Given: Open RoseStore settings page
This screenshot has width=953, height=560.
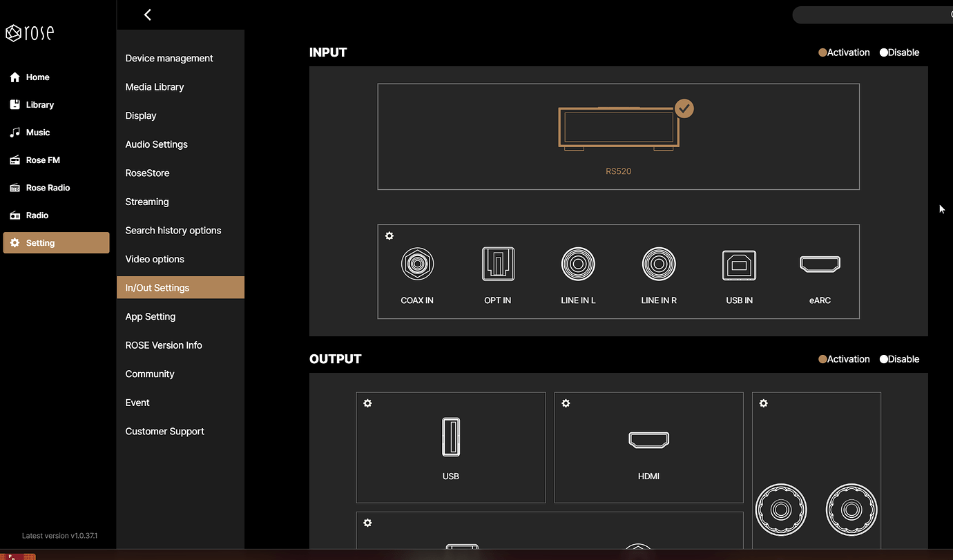Looking at the screenshot, I should [x=180, y=173].
